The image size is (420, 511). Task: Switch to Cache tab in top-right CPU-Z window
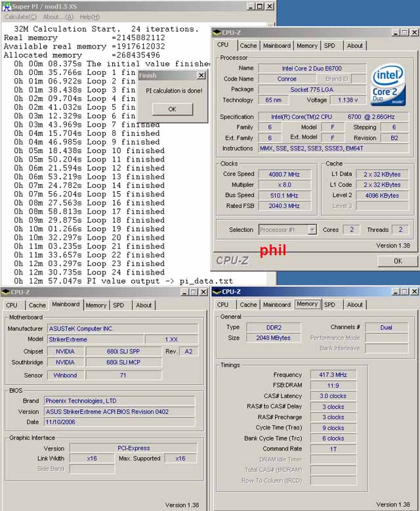click(249, 46)
